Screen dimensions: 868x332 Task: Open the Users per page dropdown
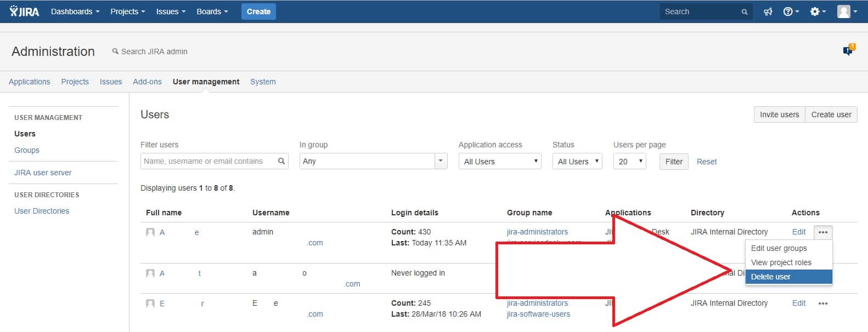[x=629, y=161]
